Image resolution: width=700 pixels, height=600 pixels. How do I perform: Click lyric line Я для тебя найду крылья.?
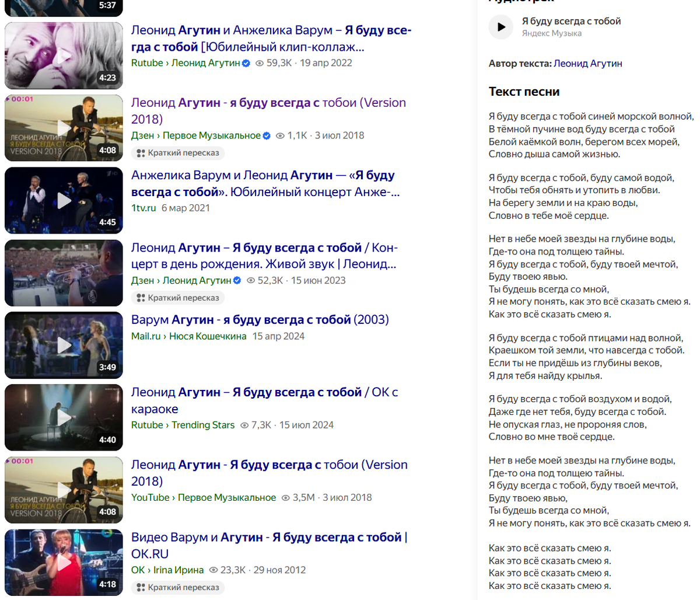click(x=545, y=376)
